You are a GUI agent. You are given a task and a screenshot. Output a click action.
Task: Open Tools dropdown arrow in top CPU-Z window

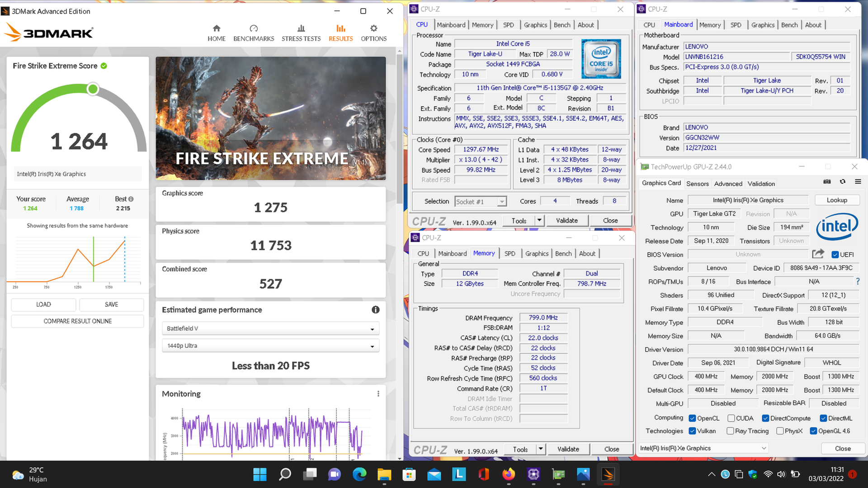pos(539,221)
